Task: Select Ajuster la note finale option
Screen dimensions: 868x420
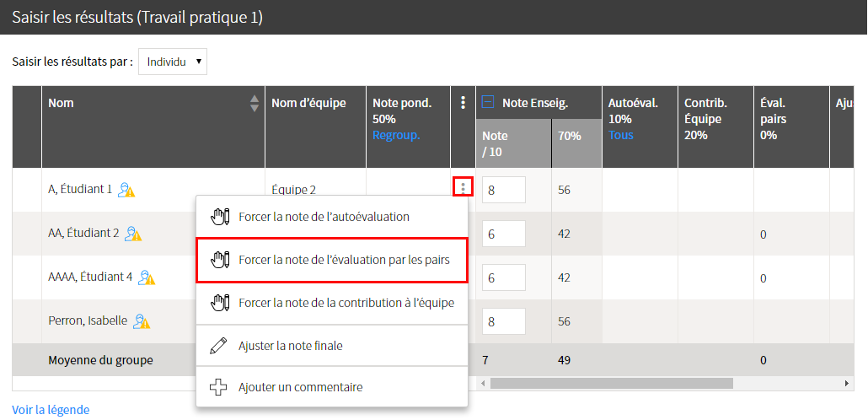Action: tap(332, 346)
